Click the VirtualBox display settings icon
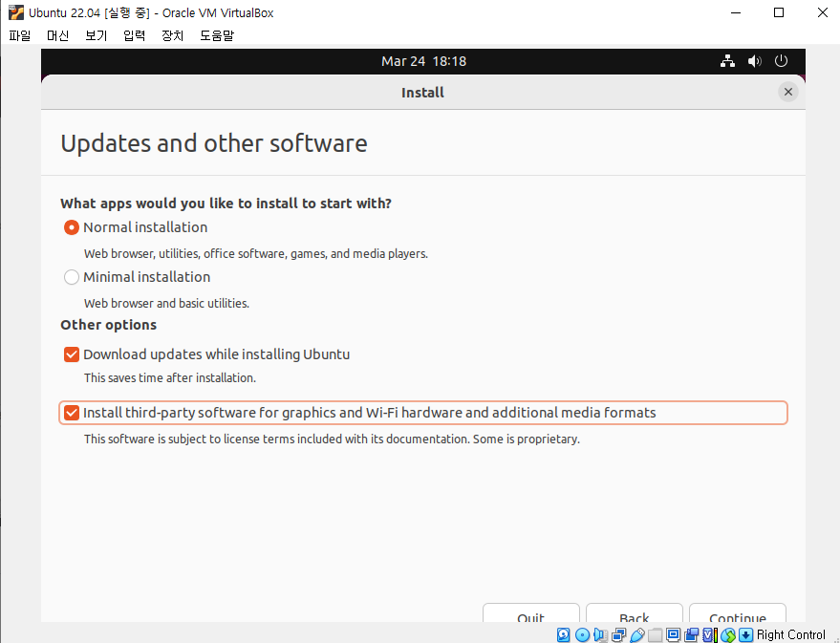Screen dimensions: 840x643 (x=673, y=635)
